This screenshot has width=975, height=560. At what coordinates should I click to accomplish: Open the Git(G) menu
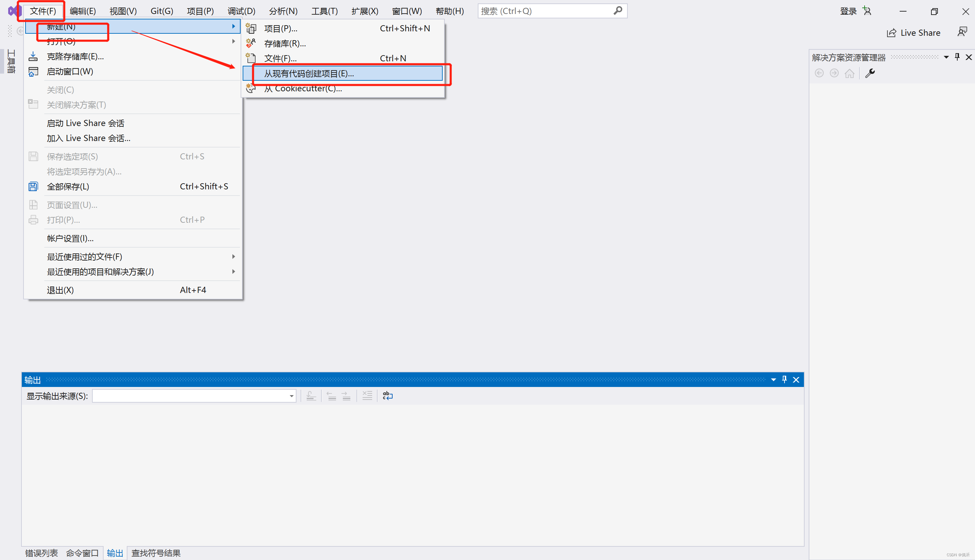[162, 11]
